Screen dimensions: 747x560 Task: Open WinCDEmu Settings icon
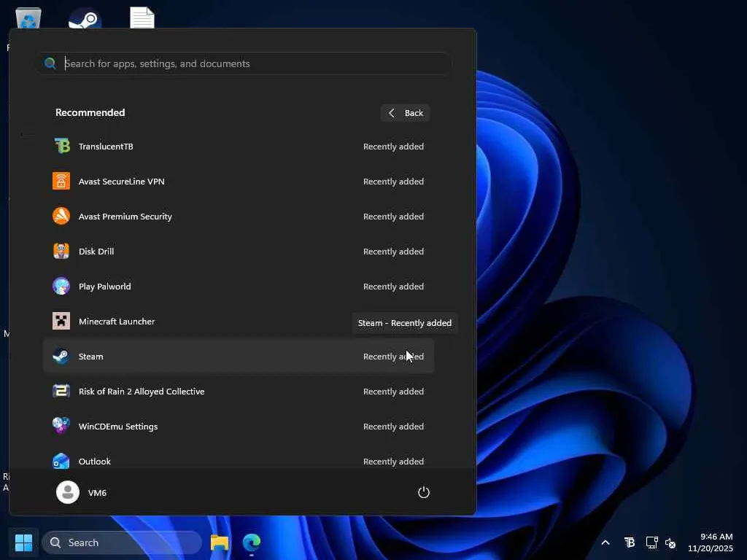point(61,426)
